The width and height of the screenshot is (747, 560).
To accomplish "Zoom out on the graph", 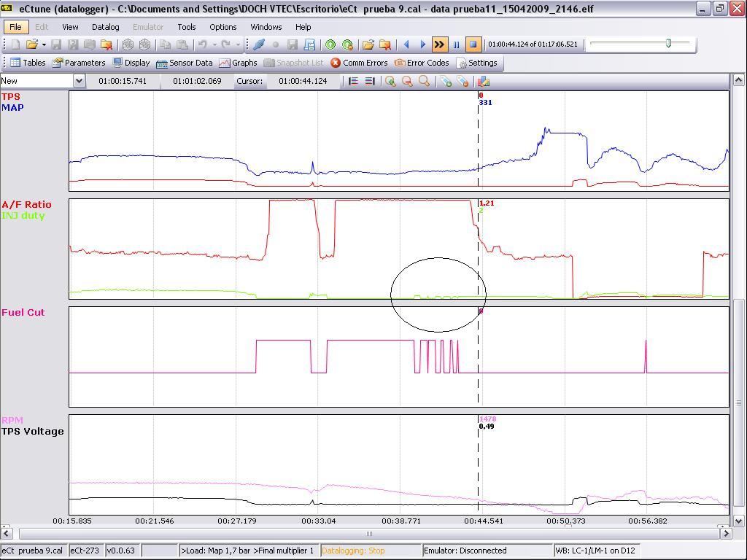I will pyautogui.click(x=407, y=82).
